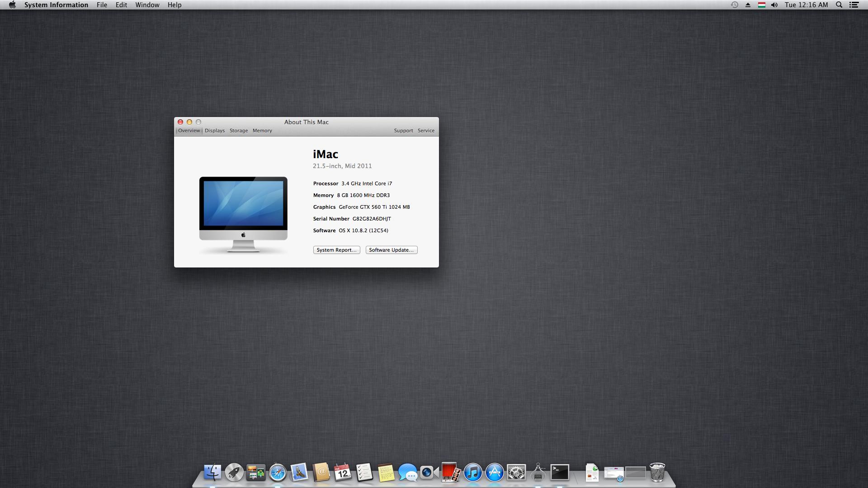Open Safari from the dock
This screenshot has width=868, height=488.
278,473
